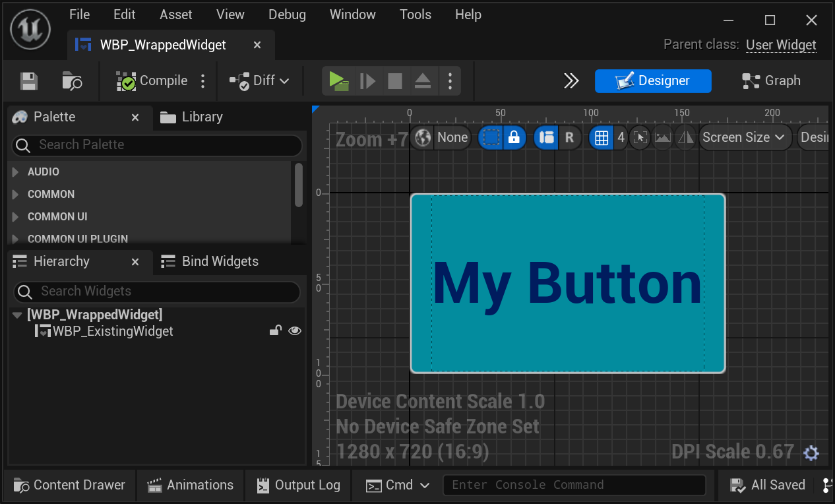Open play options three-dot menu

[x=450, y=81]
